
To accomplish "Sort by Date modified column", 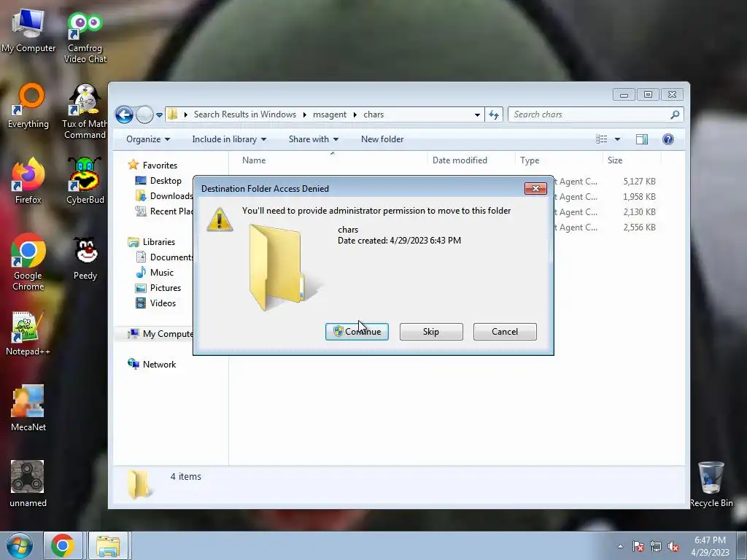I will [x=471, y=160].
